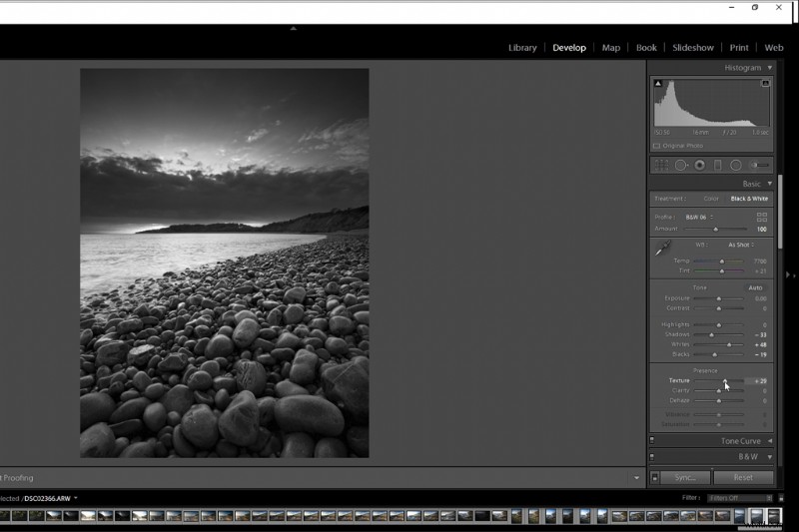Toggle the filter lock switch in filmstrip
This screenshot has width=799, height=532.
pos(781,498)
